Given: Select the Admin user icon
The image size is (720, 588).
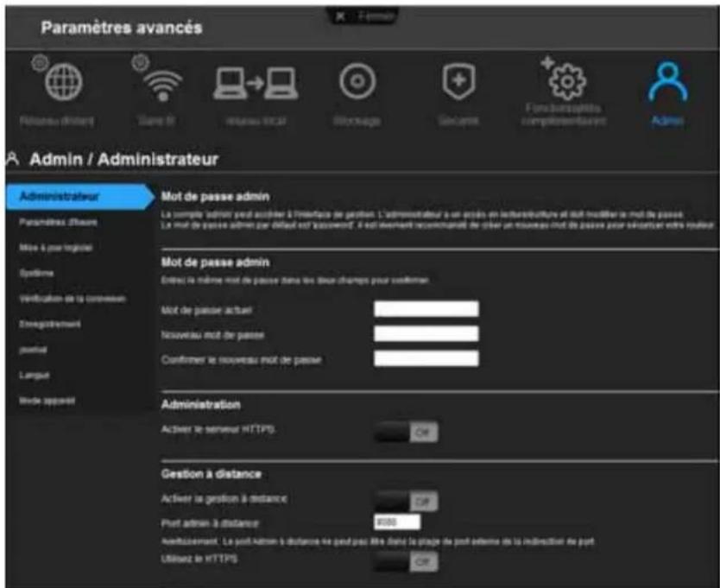Looking at the screenshot, I should pos(667,82).
